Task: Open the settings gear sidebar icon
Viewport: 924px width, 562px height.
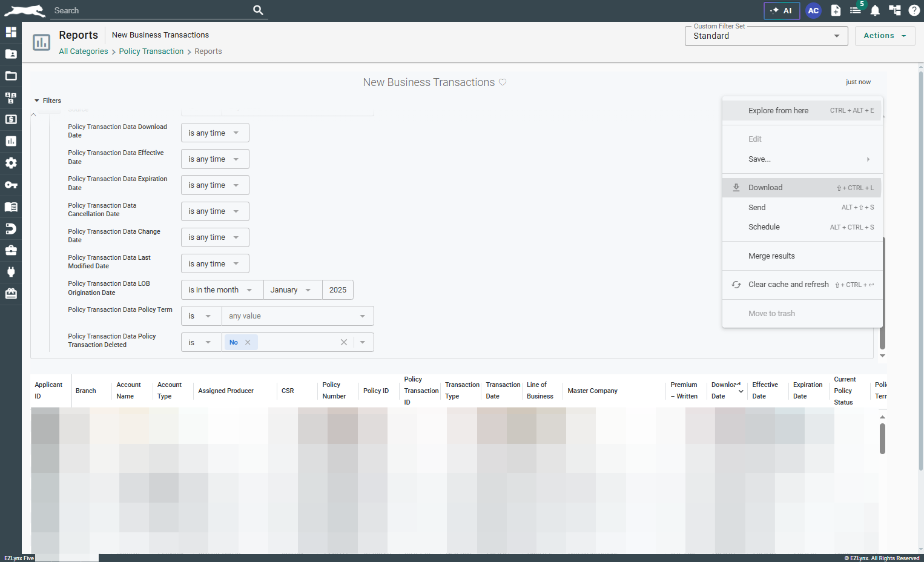Action: coord(11,163)
